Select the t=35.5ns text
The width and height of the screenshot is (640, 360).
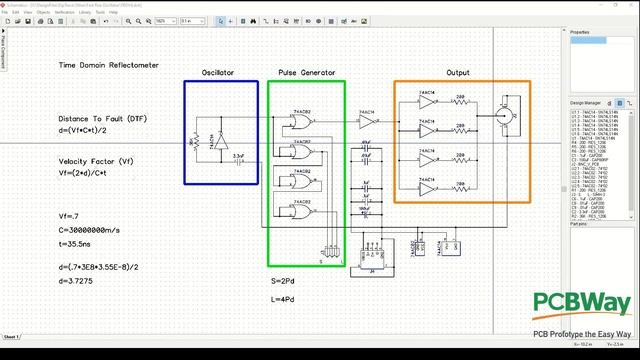coord(74,244)
